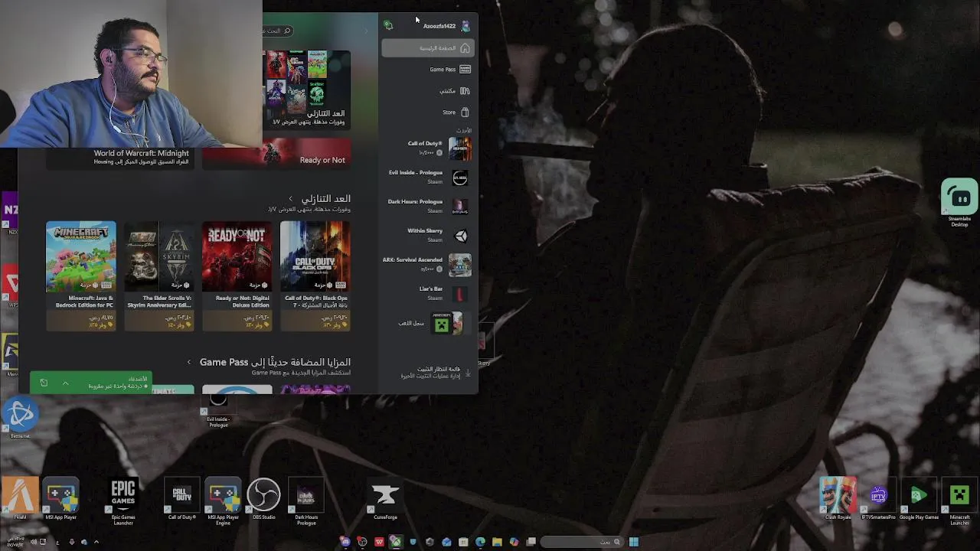
Task: Open MSI App Player desktop shortcut
Action: point(60,499)
